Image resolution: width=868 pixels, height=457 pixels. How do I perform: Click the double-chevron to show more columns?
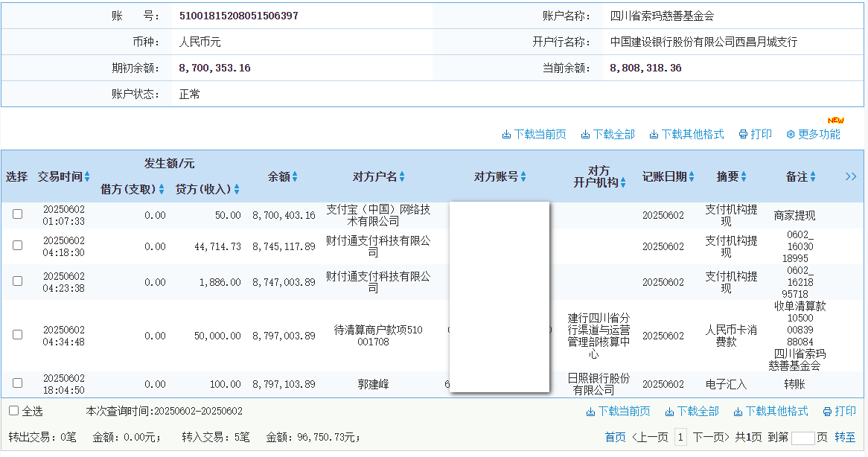[851, 176]
